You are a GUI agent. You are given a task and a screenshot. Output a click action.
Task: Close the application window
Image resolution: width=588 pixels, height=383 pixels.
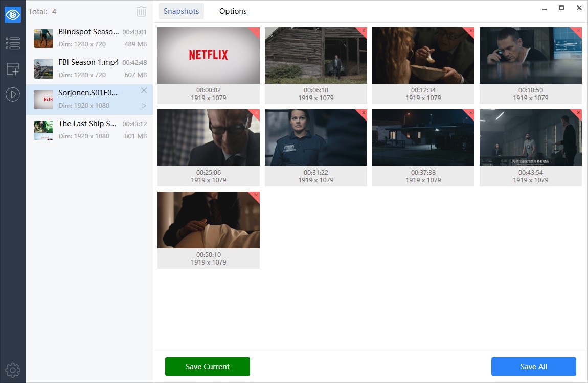579,8
